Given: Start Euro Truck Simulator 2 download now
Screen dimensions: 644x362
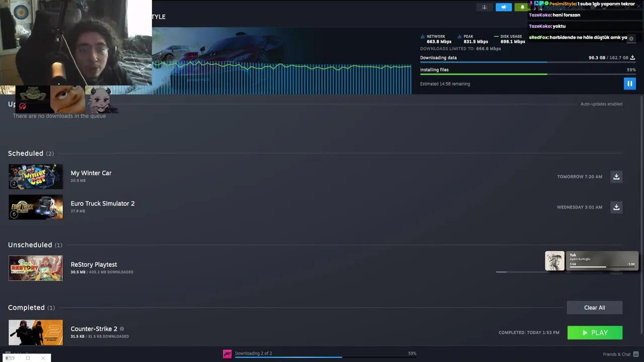Looking at the screenshot, I should 616,207.
